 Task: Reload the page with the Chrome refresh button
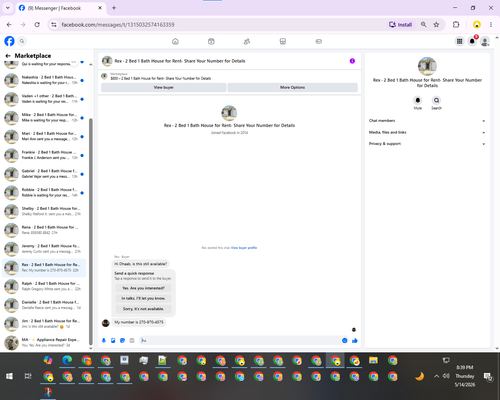tap(37, 25)
